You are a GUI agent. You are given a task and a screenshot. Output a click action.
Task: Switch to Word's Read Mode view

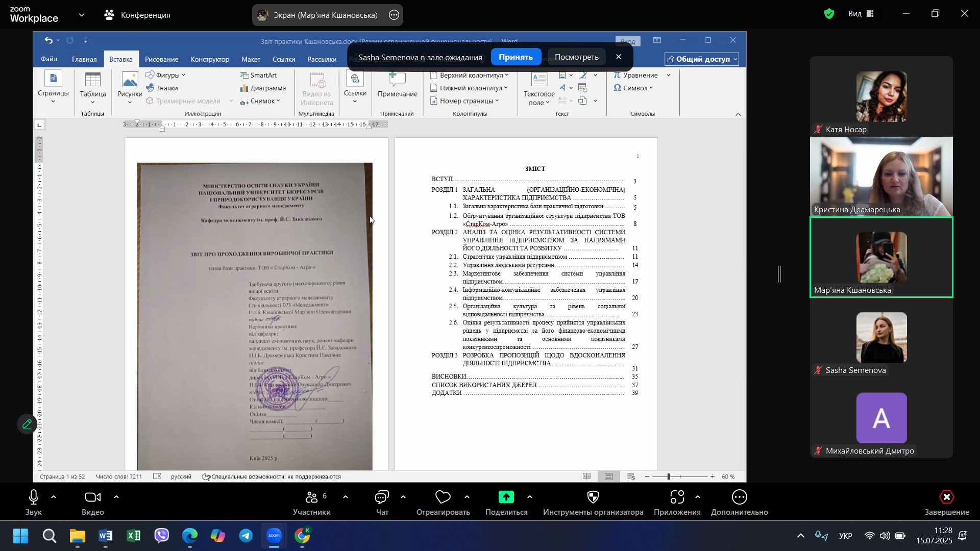click(587, 477)
